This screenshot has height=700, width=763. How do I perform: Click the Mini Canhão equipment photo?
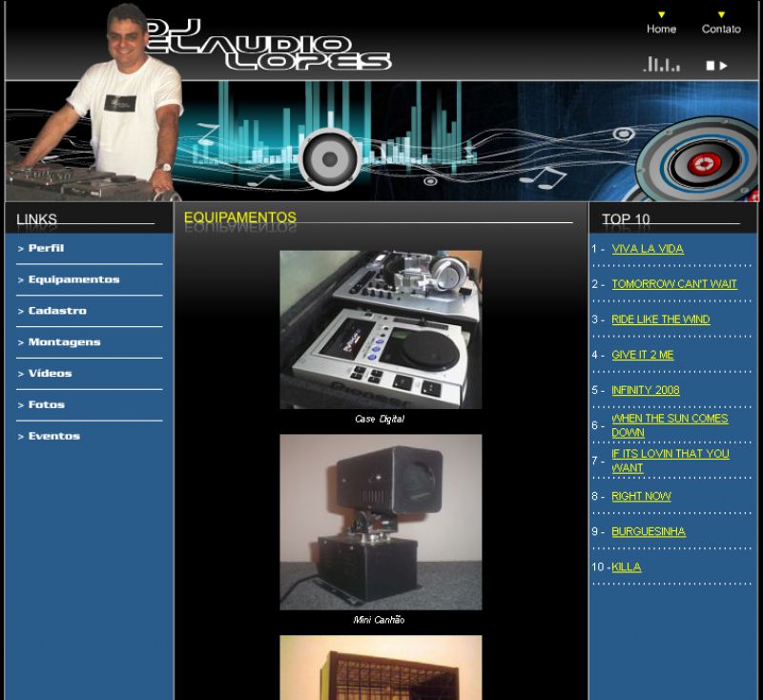coord(381,522)
